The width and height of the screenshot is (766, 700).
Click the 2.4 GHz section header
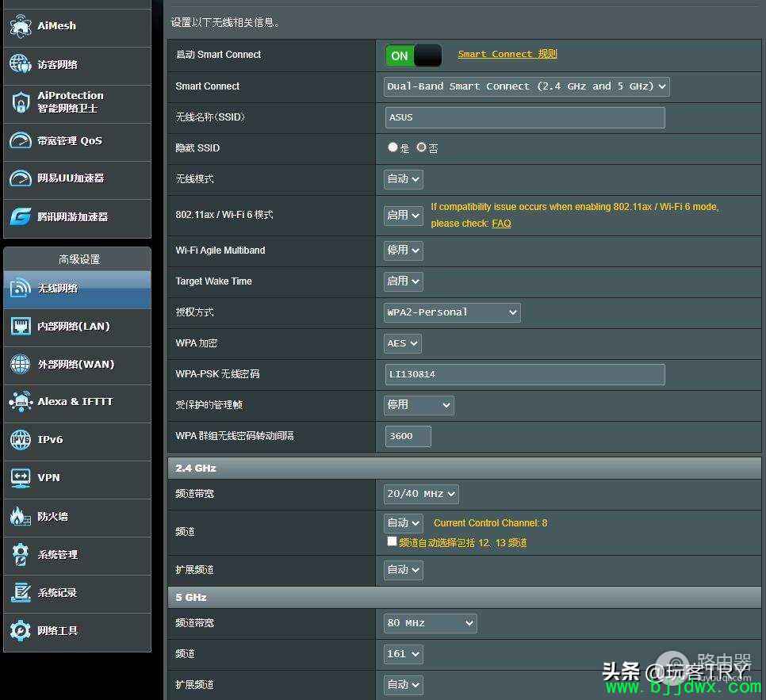pos(465,468)
